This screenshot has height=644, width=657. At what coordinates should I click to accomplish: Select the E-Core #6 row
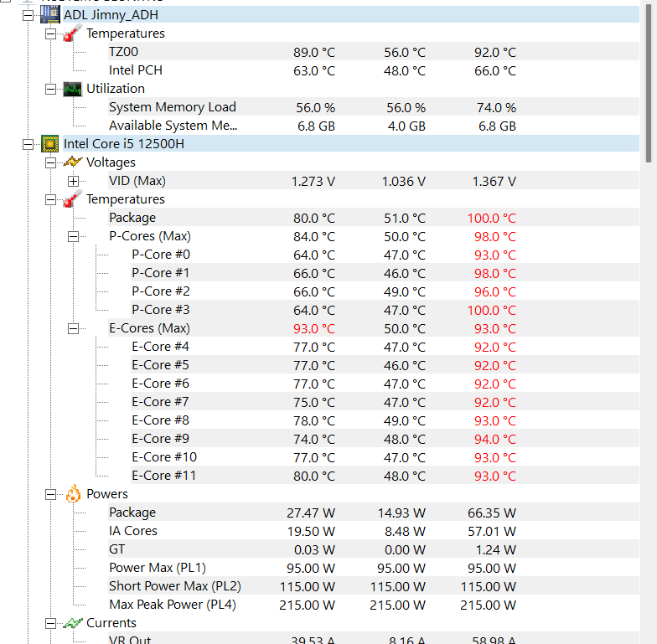click(x=385, y=384)
